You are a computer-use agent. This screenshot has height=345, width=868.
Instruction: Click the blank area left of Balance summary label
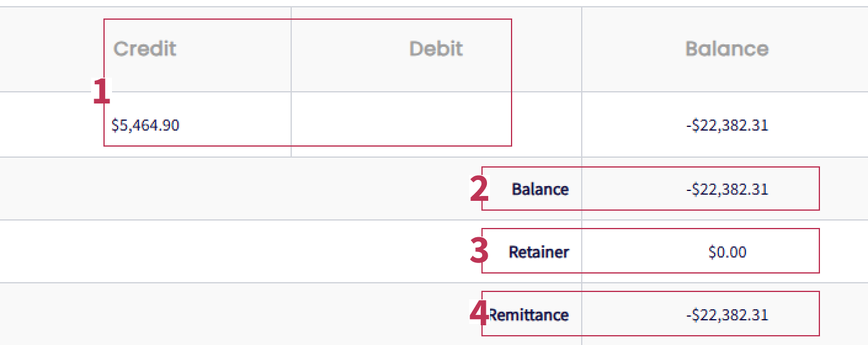click(x=234, y=189)
